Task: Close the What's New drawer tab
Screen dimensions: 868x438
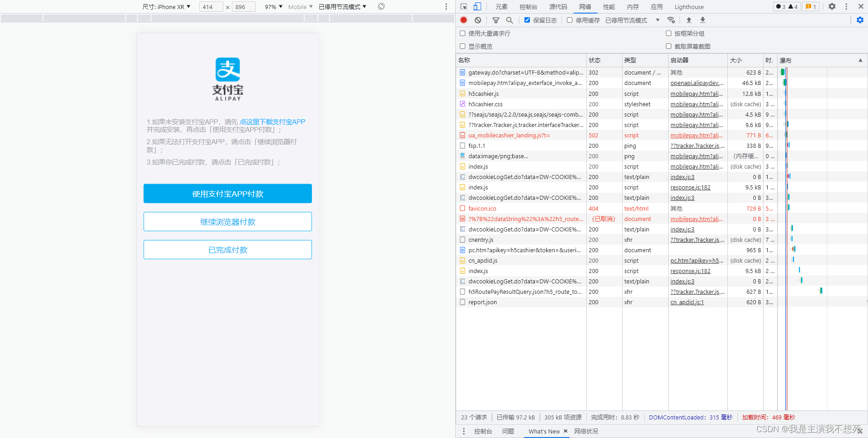Action: point(566,431)
